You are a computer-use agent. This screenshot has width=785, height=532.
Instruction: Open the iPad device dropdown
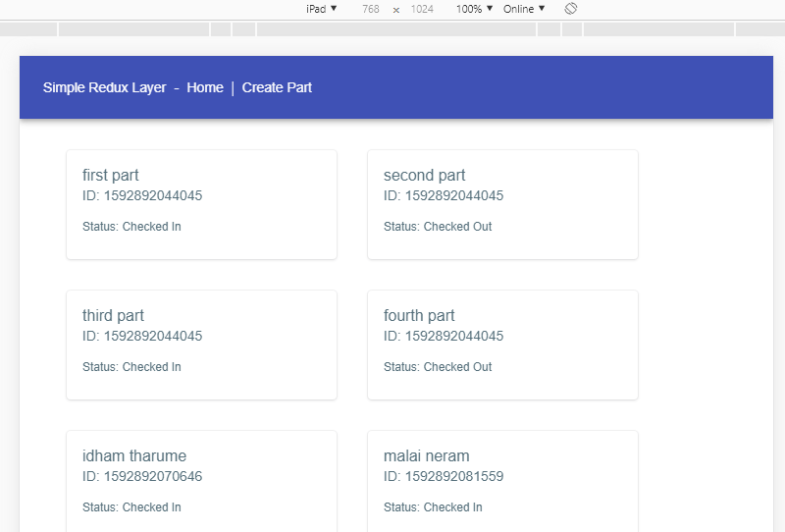coord(322,9)
